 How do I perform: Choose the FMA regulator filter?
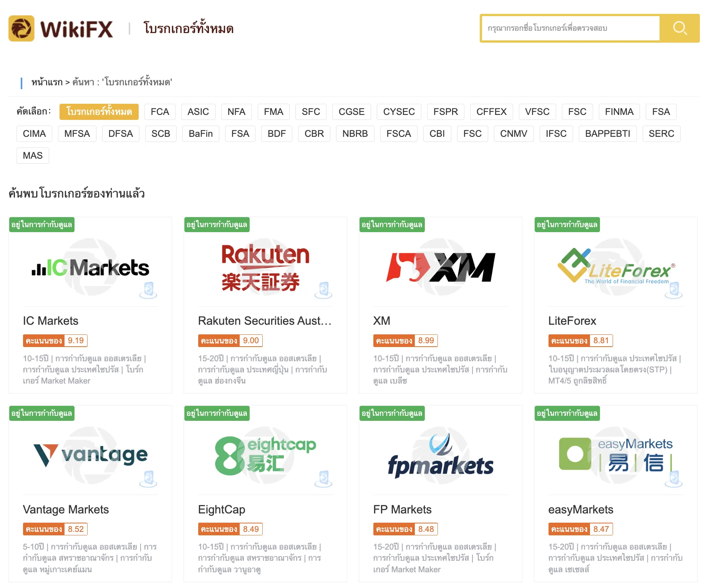tap(273, 112)
